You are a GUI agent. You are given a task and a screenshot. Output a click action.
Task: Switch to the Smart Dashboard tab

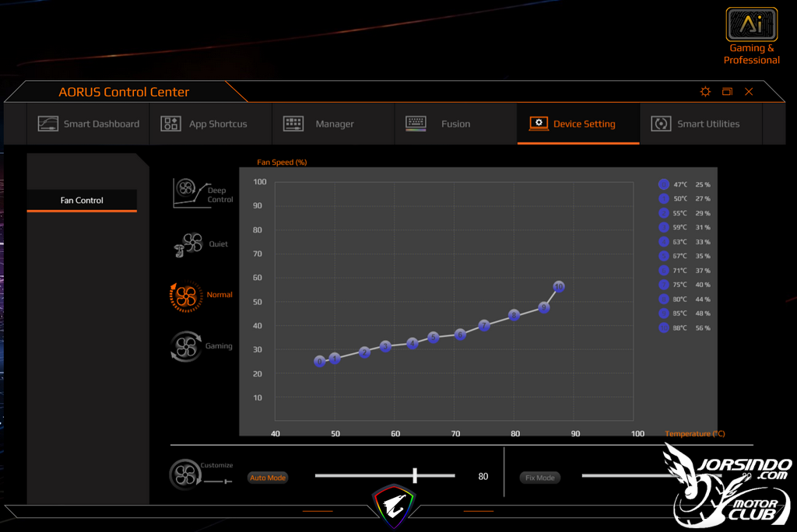coord(88,124)
